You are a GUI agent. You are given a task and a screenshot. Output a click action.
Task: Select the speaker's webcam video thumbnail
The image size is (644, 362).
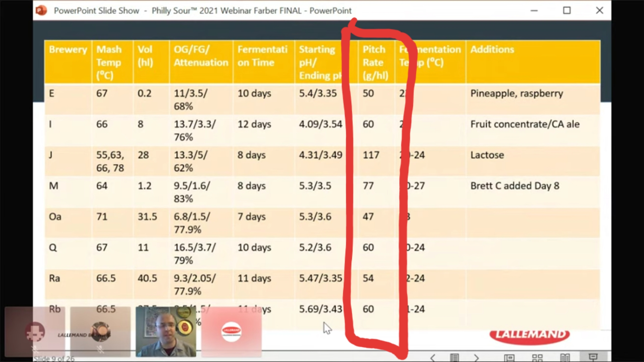click(166, 331)
